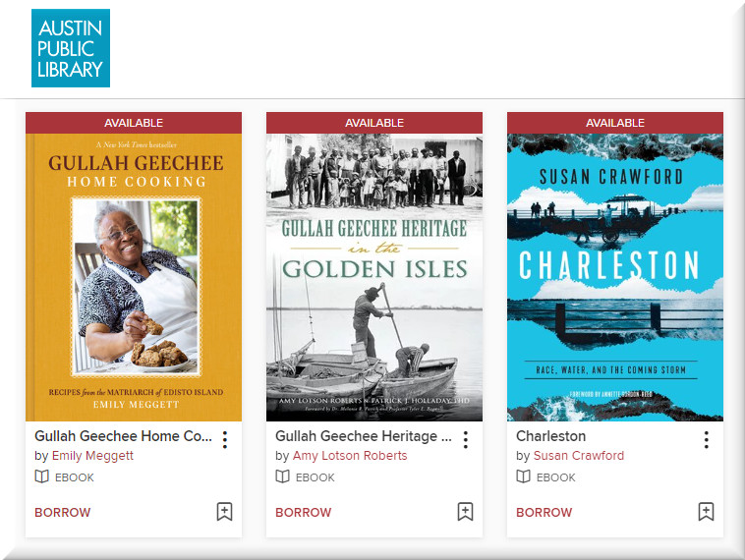This screenshot has width=745, height=560.
Task: Borrow Gullah Geechee Heritage ebook
Action: pos(303,513)
